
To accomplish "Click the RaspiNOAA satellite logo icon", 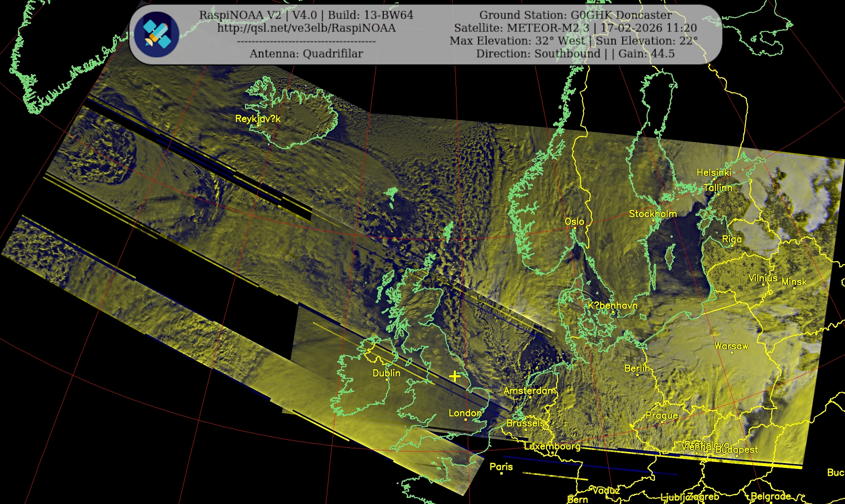I will (157, 34).
